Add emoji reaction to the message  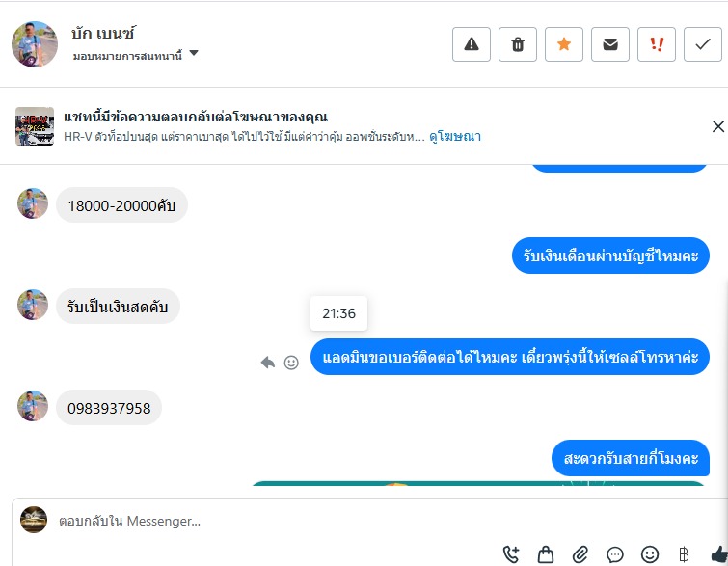click(x=291, y=363)
